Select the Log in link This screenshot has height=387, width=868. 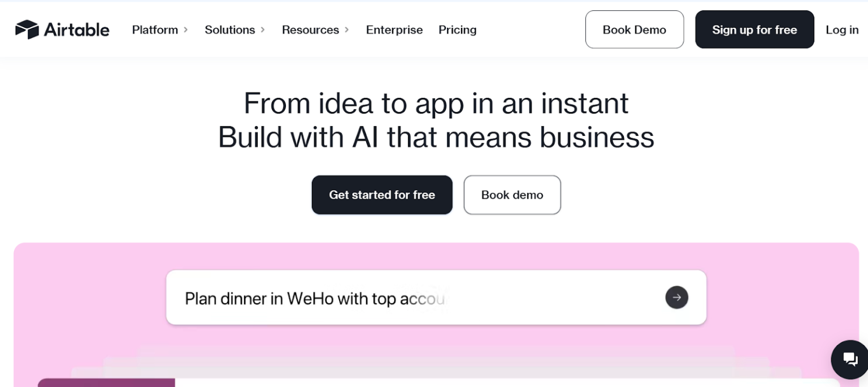[842, 30]
